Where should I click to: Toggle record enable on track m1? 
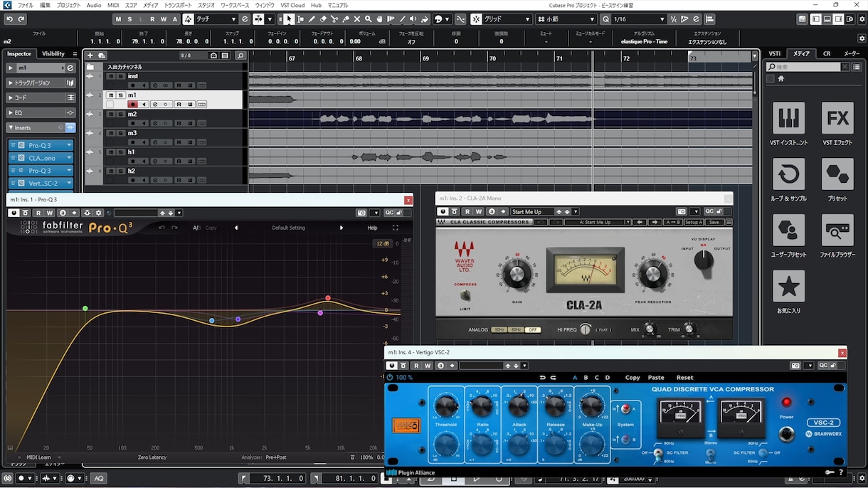[132, 105]
